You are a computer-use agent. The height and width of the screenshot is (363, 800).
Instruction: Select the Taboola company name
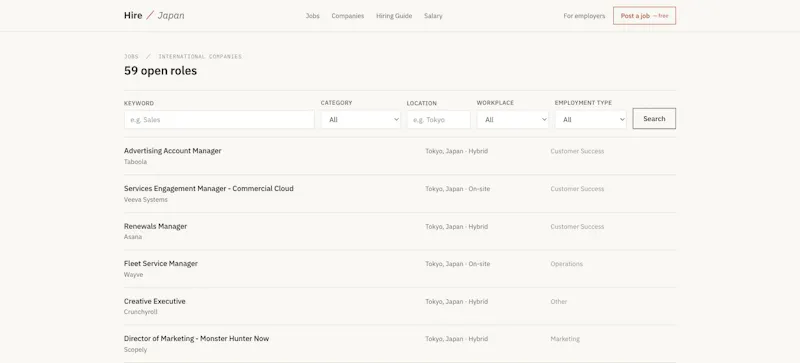135,162
